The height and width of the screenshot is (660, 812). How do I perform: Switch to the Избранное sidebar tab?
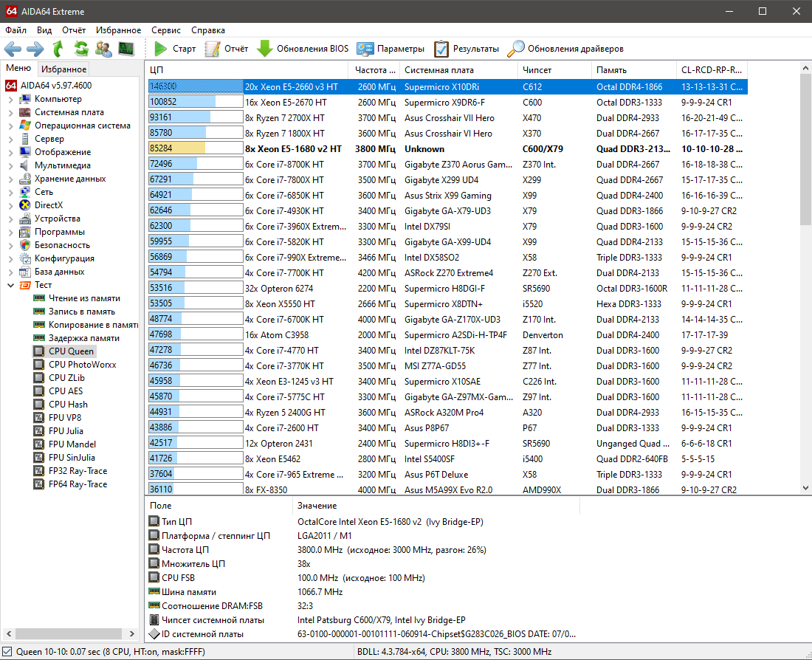63,69
